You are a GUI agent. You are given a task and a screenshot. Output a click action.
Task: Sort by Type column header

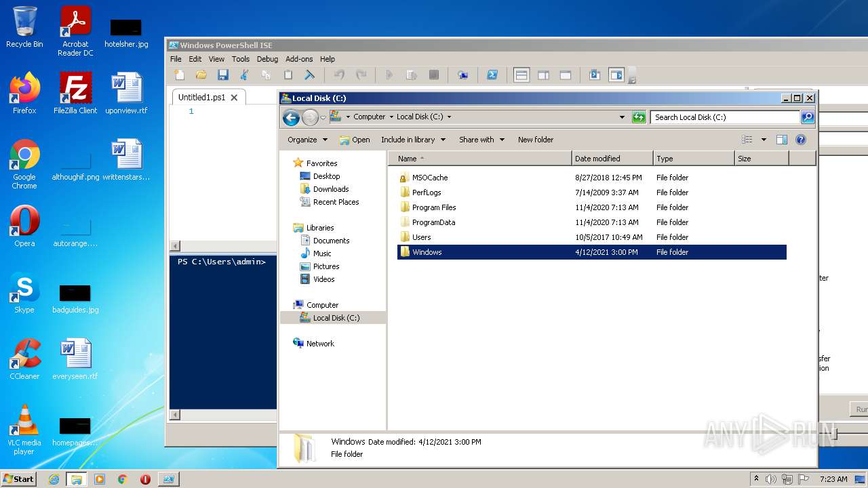pos(694,159)
